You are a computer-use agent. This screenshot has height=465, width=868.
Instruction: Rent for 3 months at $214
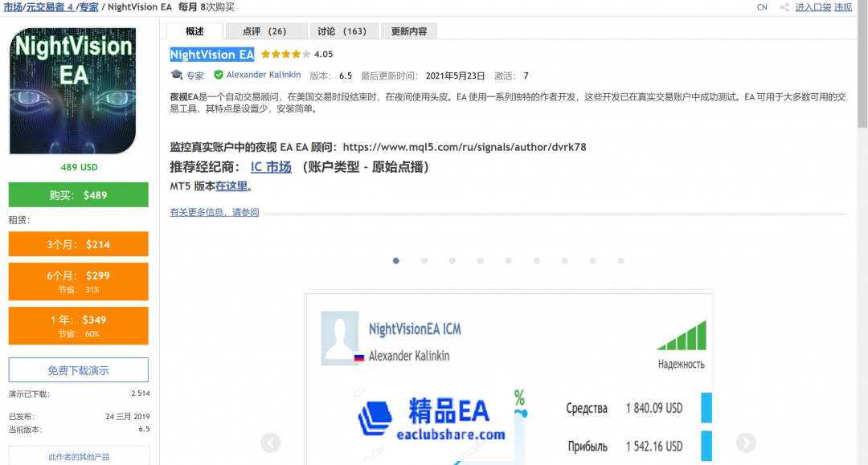[x=78, y=244]
